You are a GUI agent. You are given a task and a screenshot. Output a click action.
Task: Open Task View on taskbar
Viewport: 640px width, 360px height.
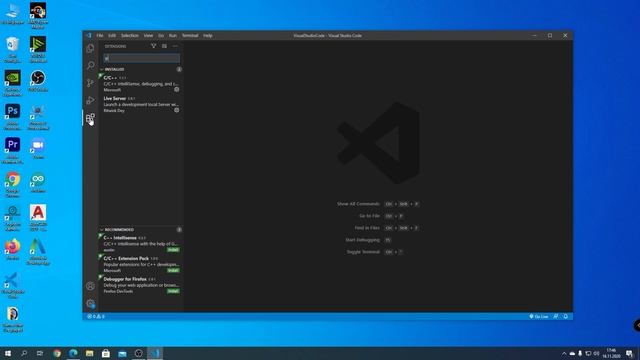click(x=40, y=353)
